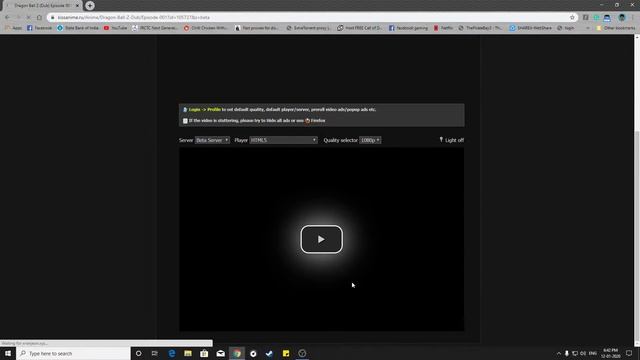Open the Quality selector dropdown showing 1080p
640x360 pixels.
[370, 140]
